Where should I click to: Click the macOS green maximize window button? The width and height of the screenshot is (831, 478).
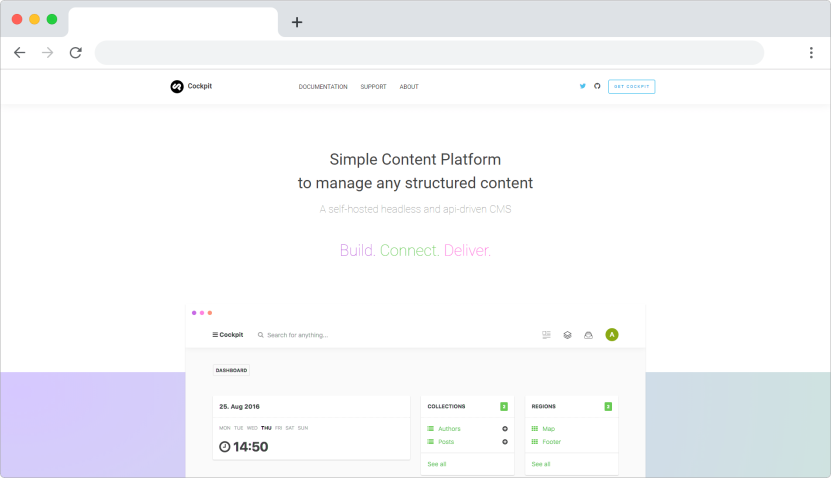point(52,19)
